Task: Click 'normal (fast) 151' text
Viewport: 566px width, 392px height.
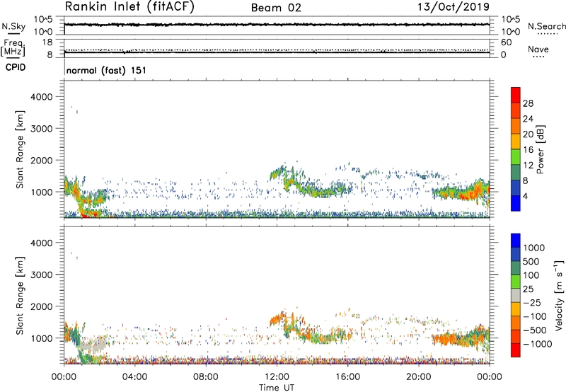Action: click(x=107, y=70)
